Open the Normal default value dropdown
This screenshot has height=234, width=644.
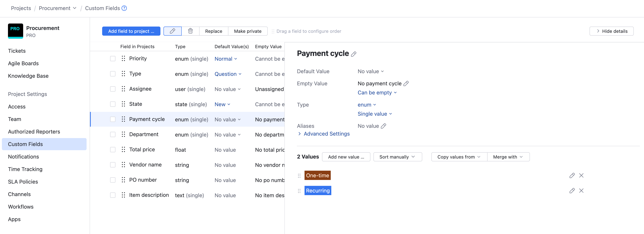225,59
